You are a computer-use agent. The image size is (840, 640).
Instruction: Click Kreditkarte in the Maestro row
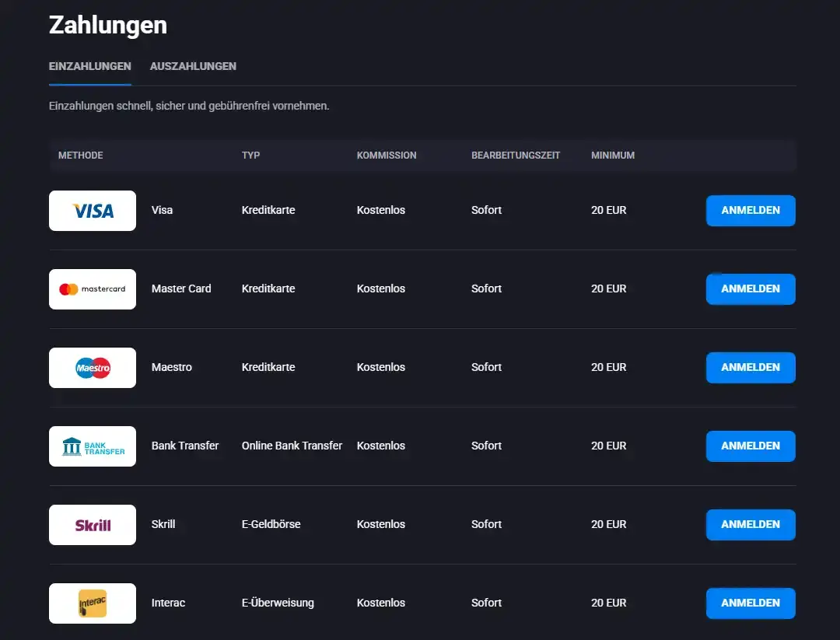click(268, 367)
